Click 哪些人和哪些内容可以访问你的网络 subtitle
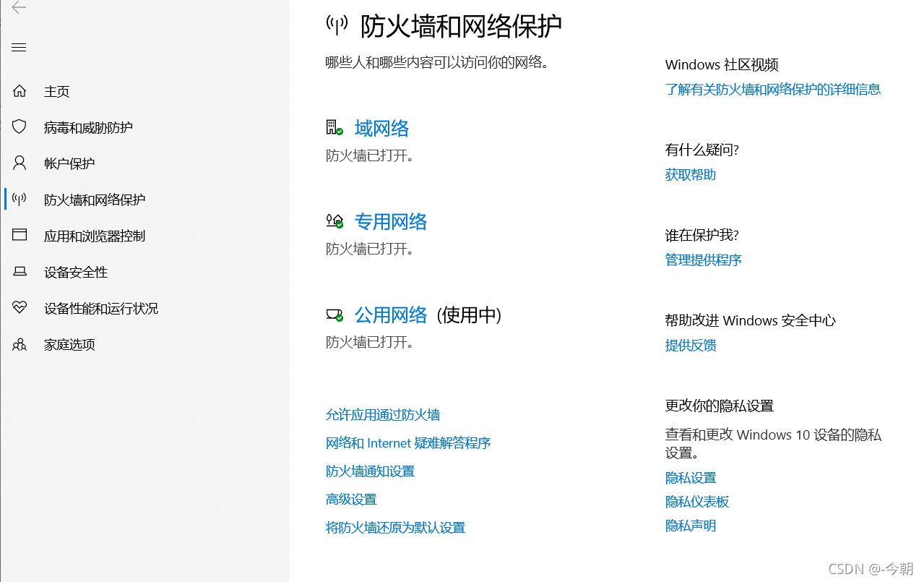 (437, 62)
